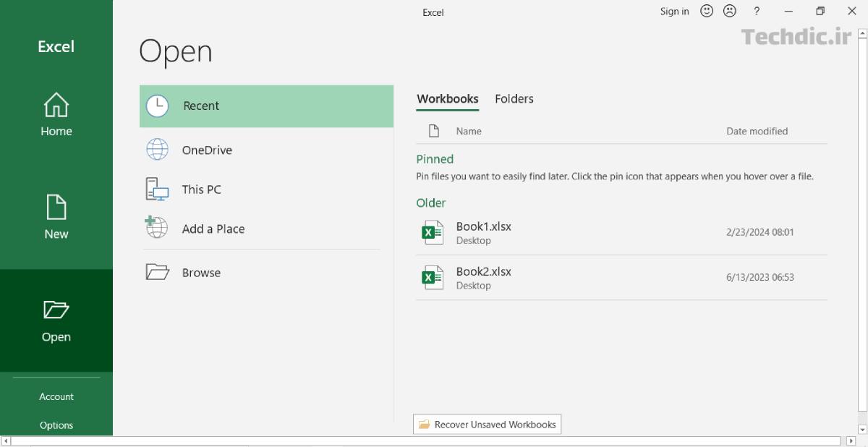Click the Sign in link
This screenshot has height=447, width=868.
coord(674,11)
